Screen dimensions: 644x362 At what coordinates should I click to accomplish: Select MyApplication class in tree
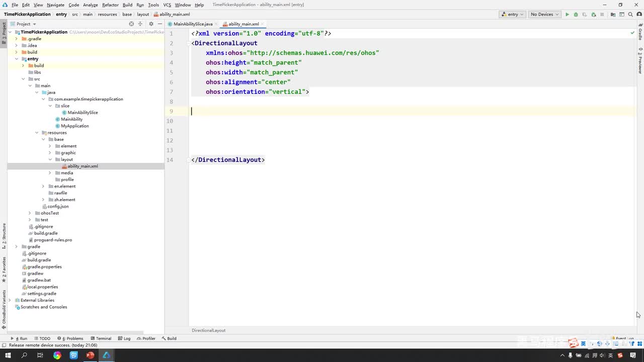(74, 126)
